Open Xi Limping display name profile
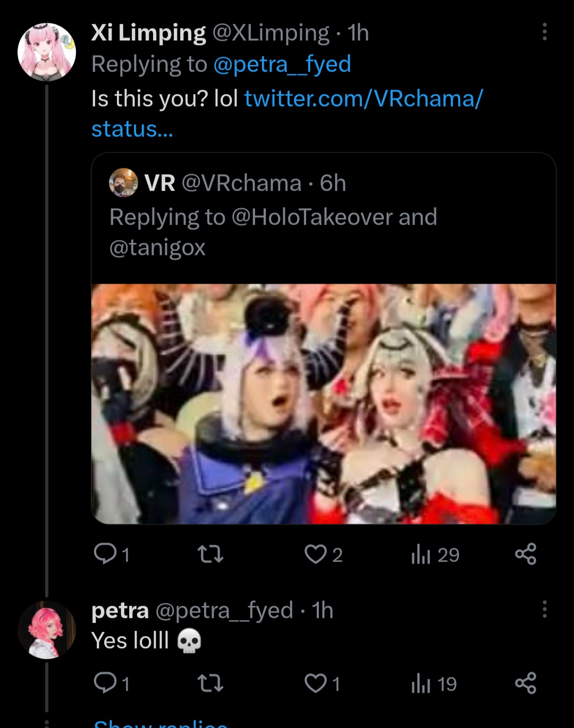 click(148, 33)
